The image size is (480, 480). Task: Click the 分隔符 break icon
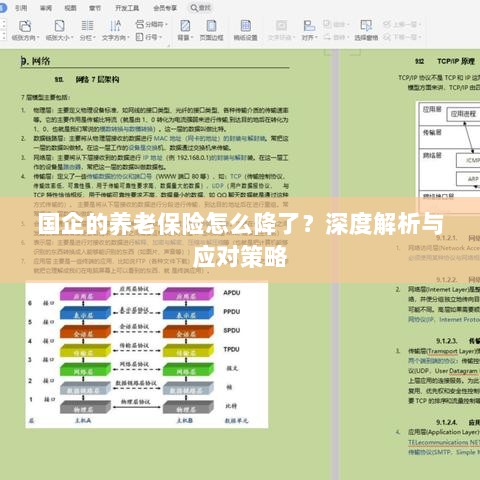pyautogui.click(x=140, y=24)
